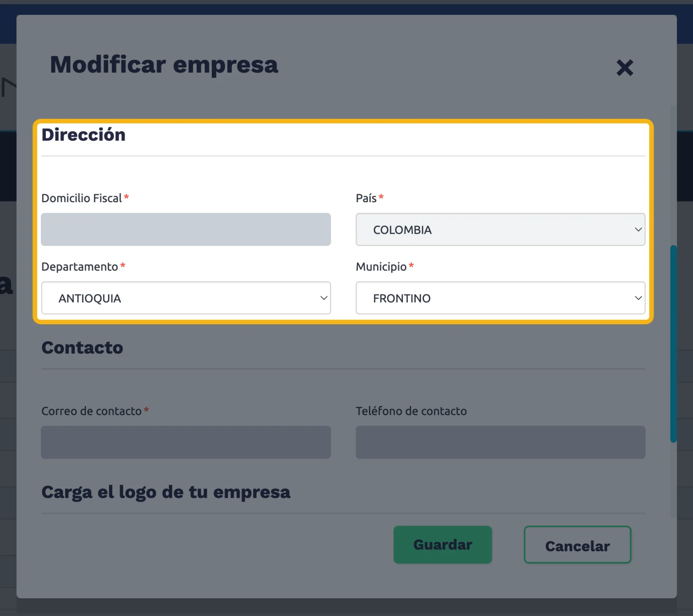This screenshot has width=693, height=616.
Task: Click the Carga el logo de tu empresa heading
Action: pos(166,492)
